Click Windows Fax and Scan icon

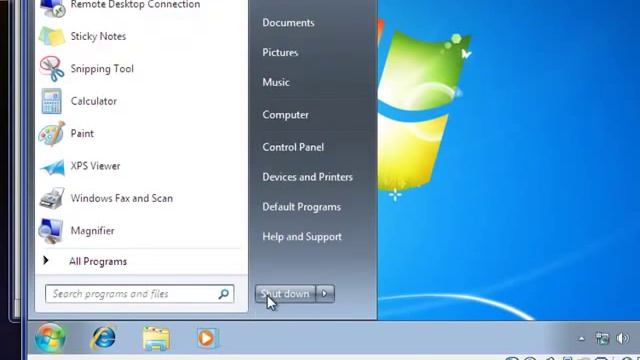tap(52, 198)
